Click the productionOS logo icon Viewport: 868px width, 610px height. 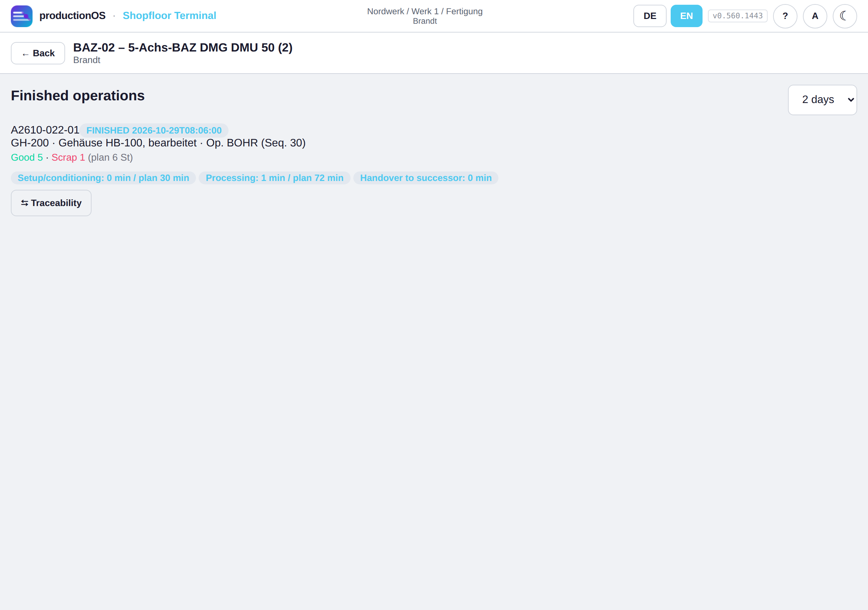point(22,16)
